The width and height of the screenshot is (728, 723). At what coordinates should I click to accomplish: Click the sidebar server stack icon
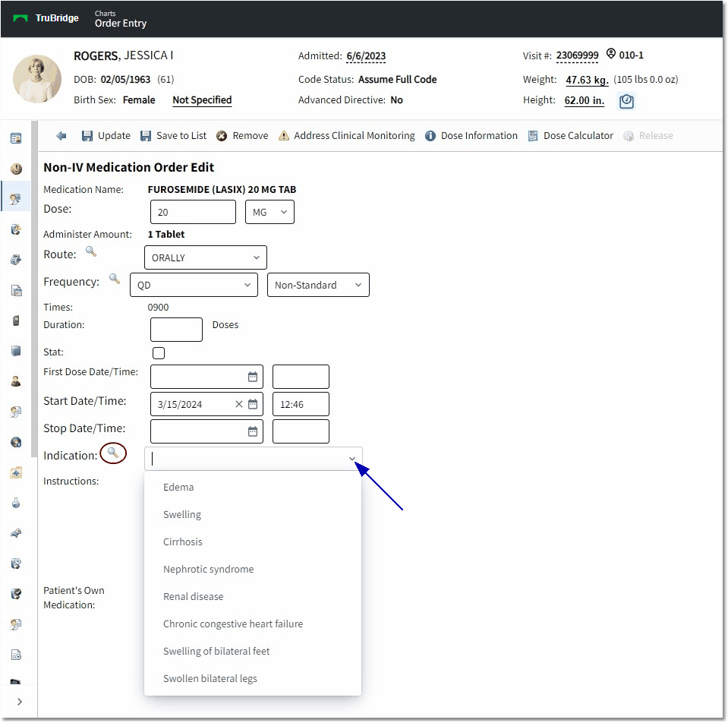(x=16, y=351)
